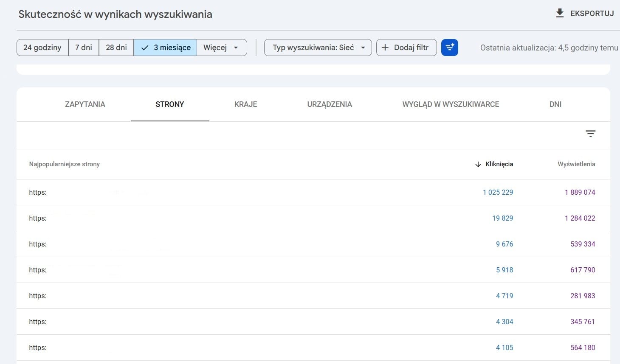Select the 7 dni date range
This screenshot has height=364, width=620.
pos(84,48)
